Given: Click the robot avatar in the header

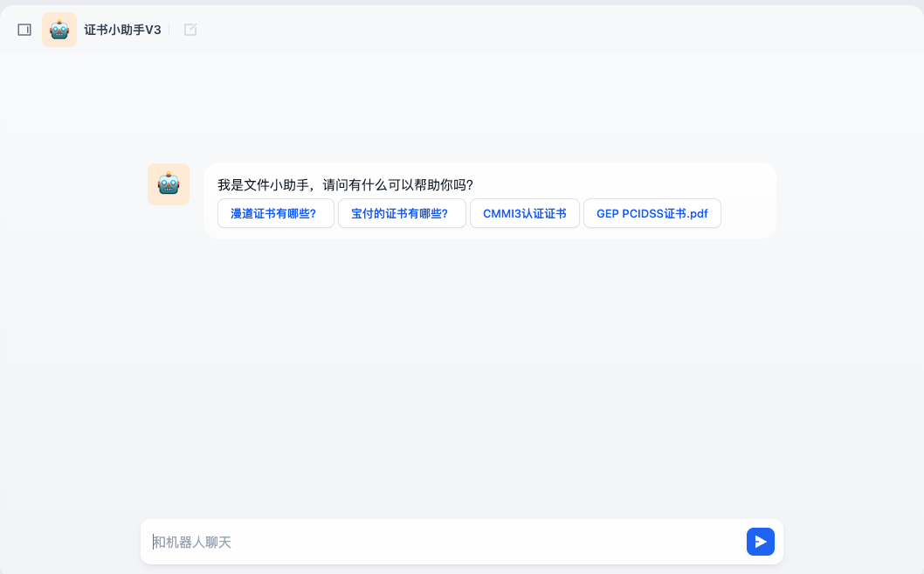Looking at the screenshot, I should point(59,30).
